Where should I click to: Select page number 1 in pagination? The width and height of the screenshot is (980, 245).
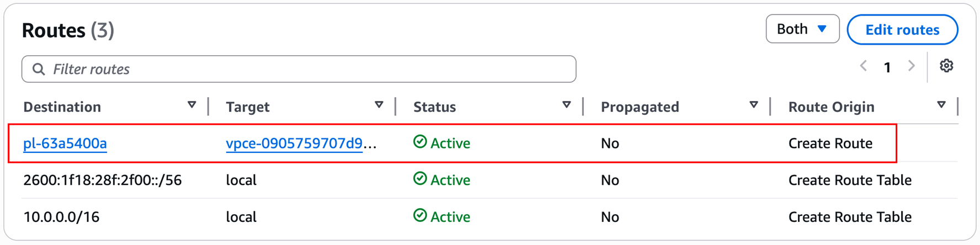coord(887,67)
